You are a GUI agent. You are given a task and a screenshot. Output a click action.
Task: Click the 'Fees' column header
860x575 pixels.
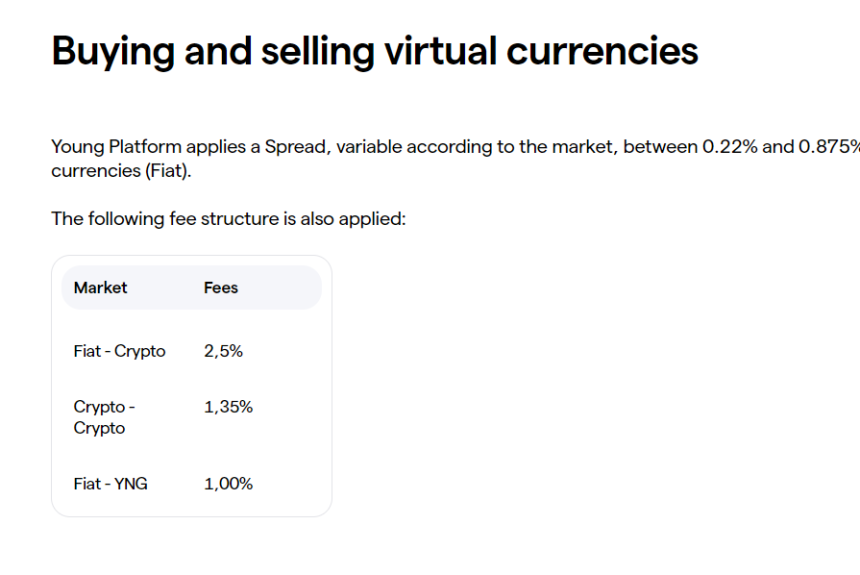pos(221,288)
